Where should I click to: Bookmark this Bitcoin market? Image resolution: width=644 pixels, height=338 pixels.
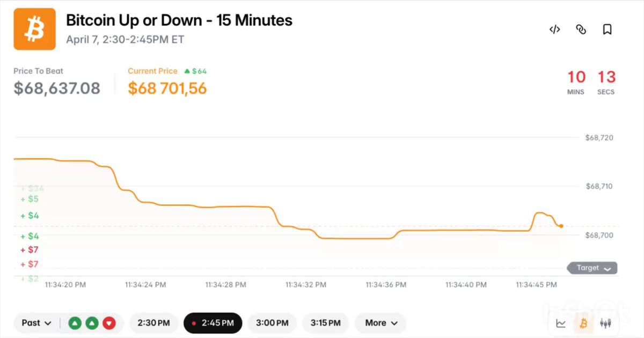(607, 30)
